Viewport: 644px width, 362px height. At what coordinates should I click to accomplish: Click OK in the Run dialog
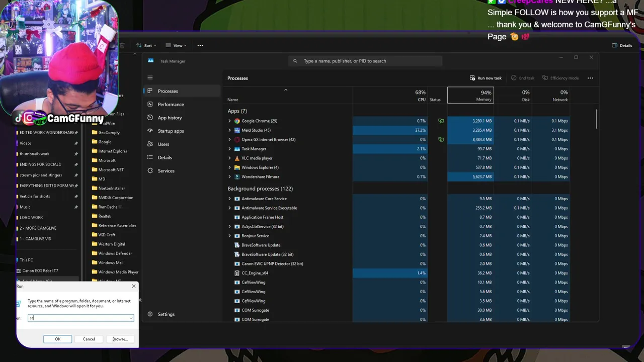coord(57,339)
